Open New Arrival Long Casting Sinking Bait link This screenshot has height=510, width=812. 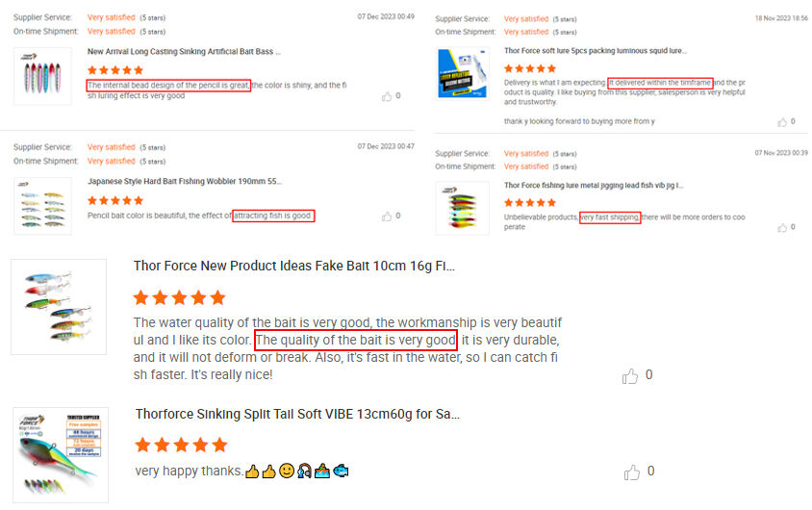184,52
